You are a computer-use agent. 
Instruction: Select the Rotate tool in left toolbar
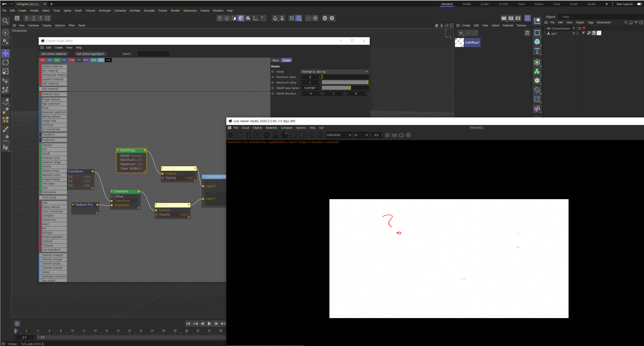6,62
